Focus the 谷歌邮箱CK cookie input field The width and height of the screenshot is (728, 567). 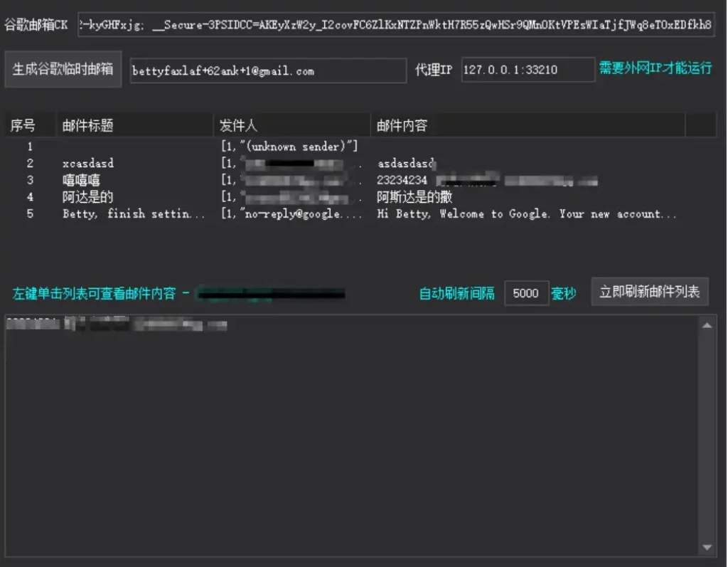pos(396,25)
